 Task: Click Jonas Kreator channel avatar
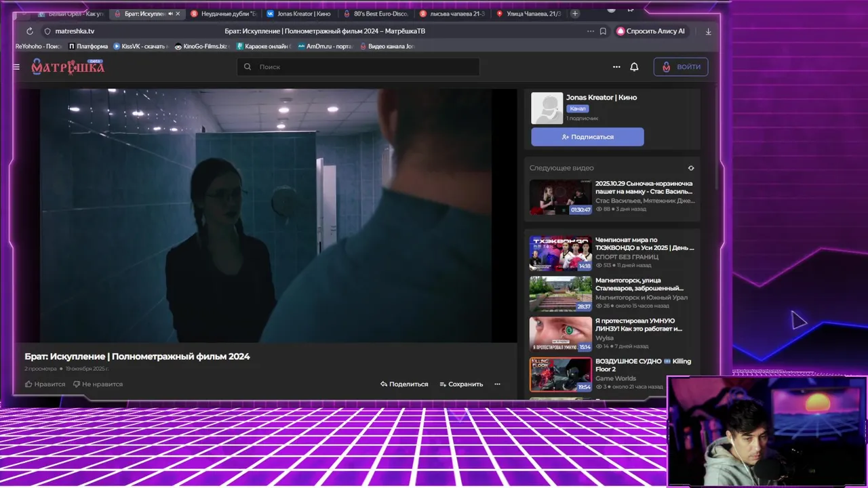[547, 108]
